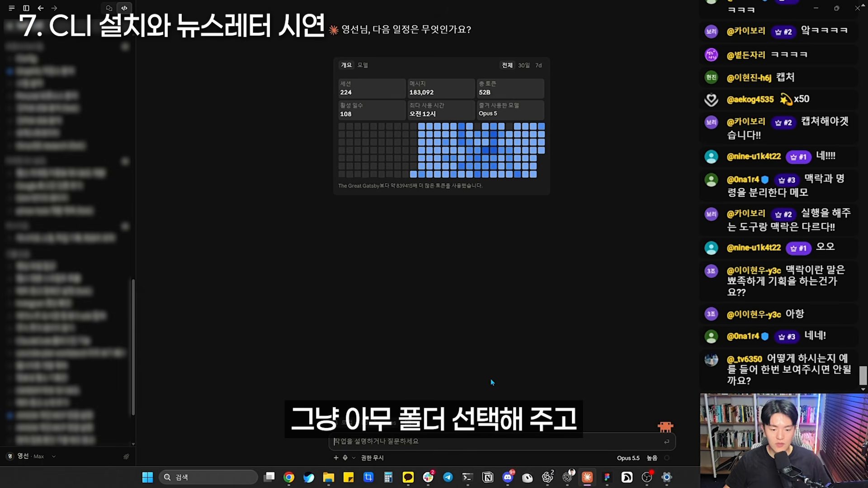Click the taskbar 검색 search box
The width and height of the screenshot is (868, 488).
(208, 477)
